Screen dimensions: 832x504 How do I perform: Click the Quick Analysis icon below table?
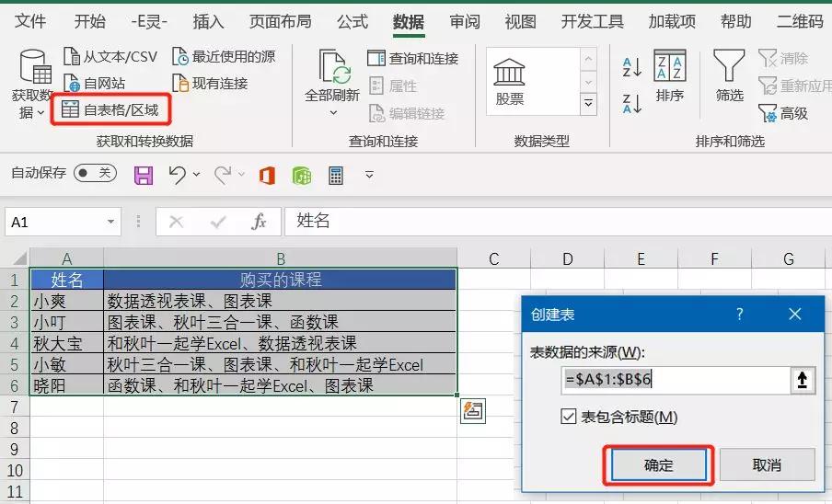472,411
